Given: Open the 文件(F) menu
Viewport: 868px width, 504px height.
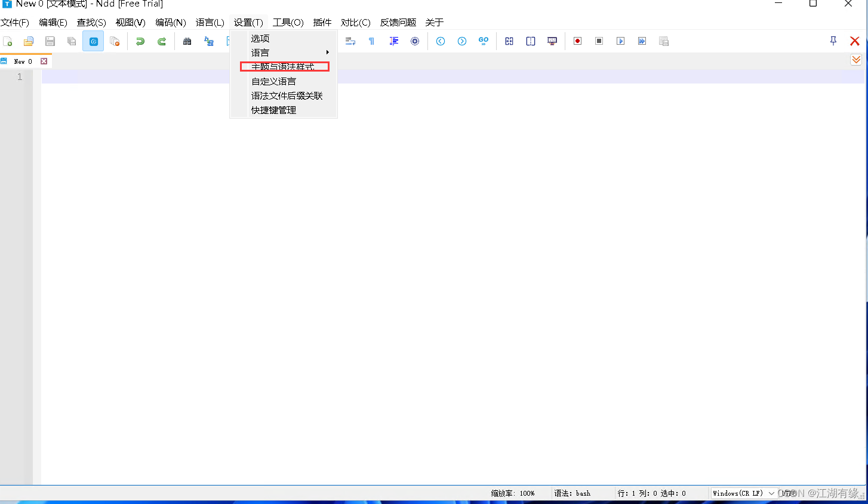Looking at the screenshot, I should point(15,23).
